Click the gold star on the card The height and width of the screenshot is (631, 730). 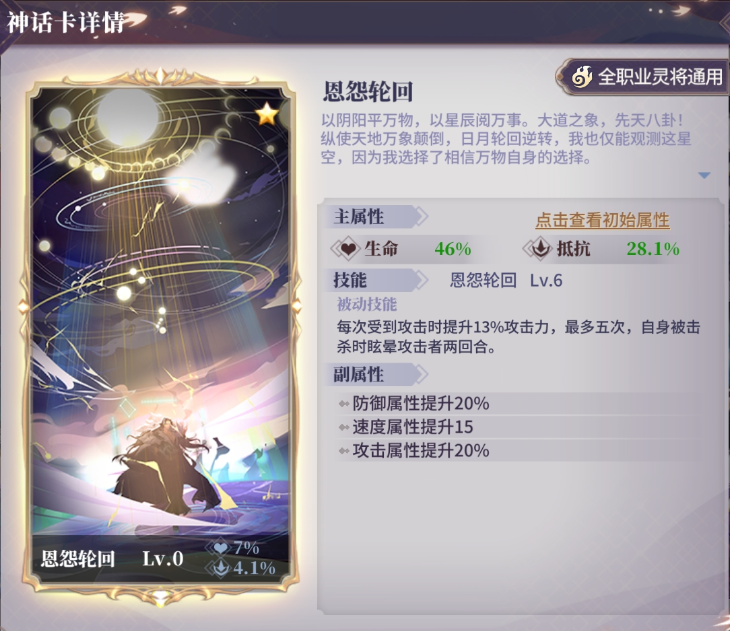pyautogui.click(x=267, y=114)
